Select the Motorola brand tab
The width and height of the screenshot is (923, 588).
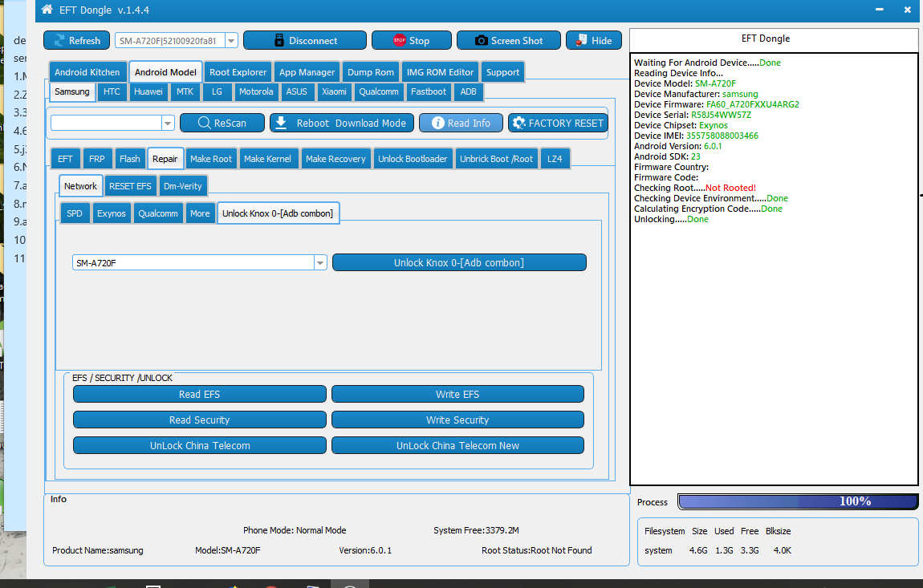tap(256, 91)
